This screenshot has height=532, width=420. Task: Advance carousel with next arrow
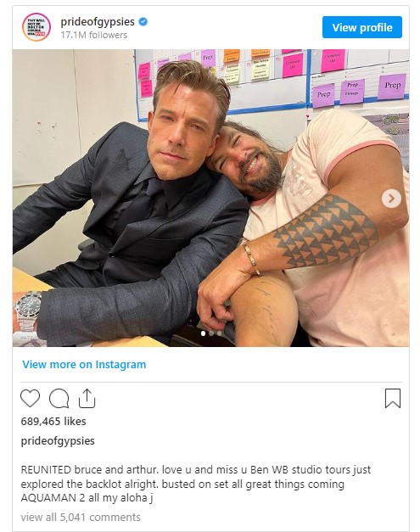(x=391, y=199)
